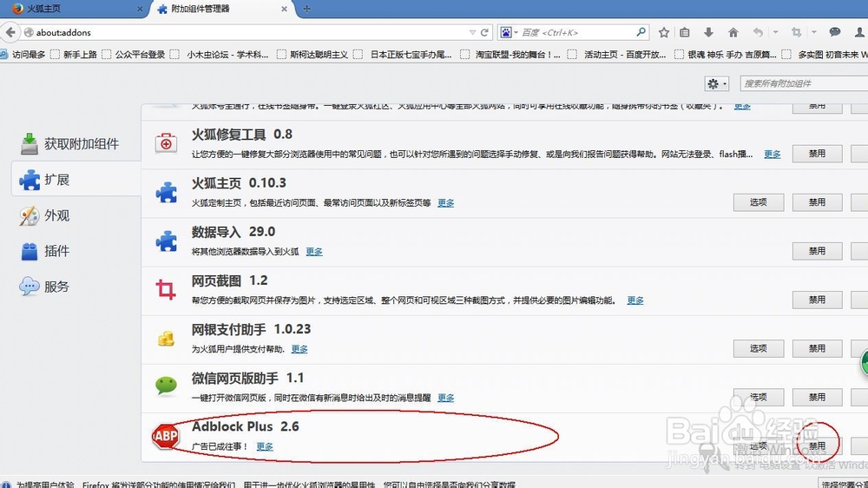Select 扩展 category in sidebar
This screenshot has width=868, height=488.
point(76,180)
